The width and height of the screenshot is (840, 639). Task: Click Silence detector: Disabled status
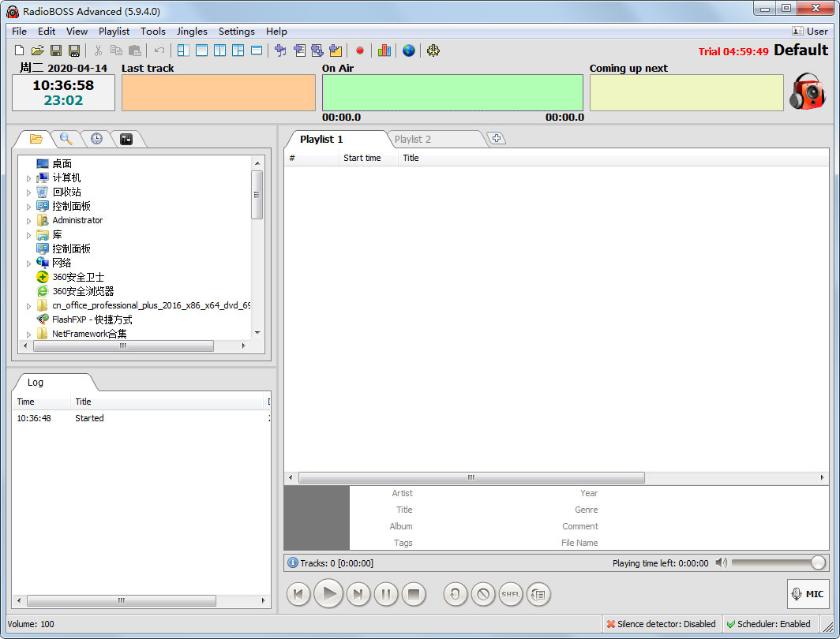661,624
